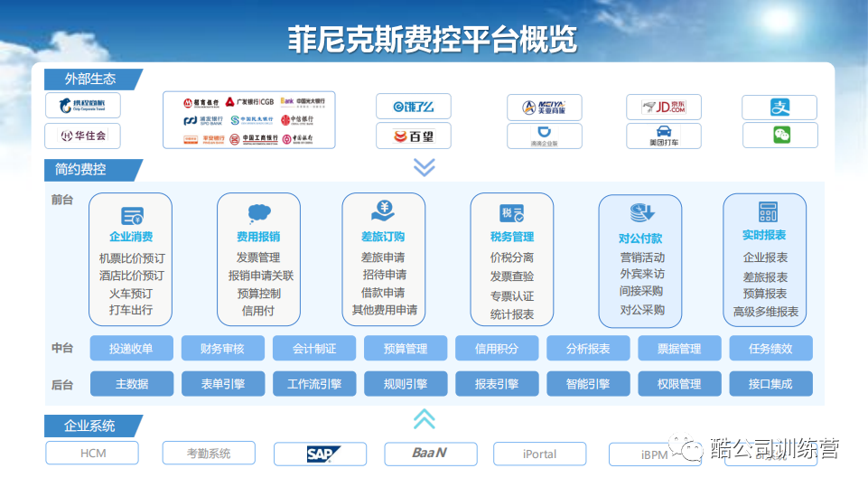Image resolution: width=868 pixels, height=487 pixels.
Task: Select the 接口集成 button
Action: [x=770, y=384]
